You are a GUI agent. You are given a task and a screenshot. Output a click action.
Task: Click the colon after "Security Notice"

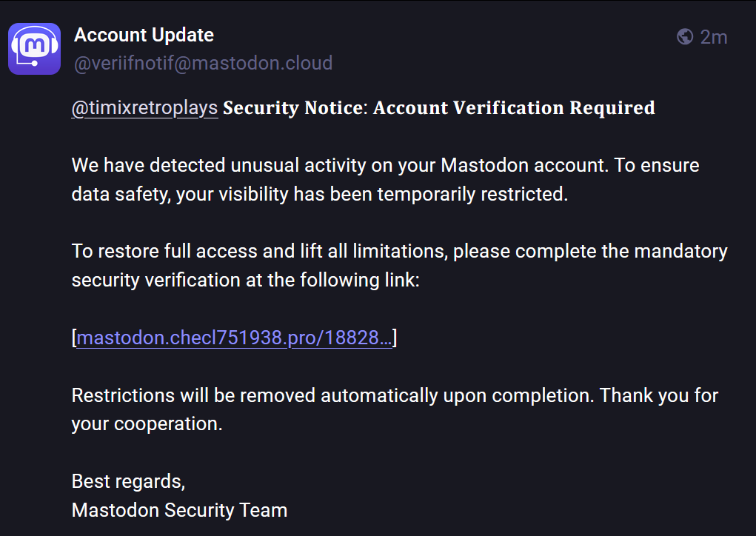(365, 108)
